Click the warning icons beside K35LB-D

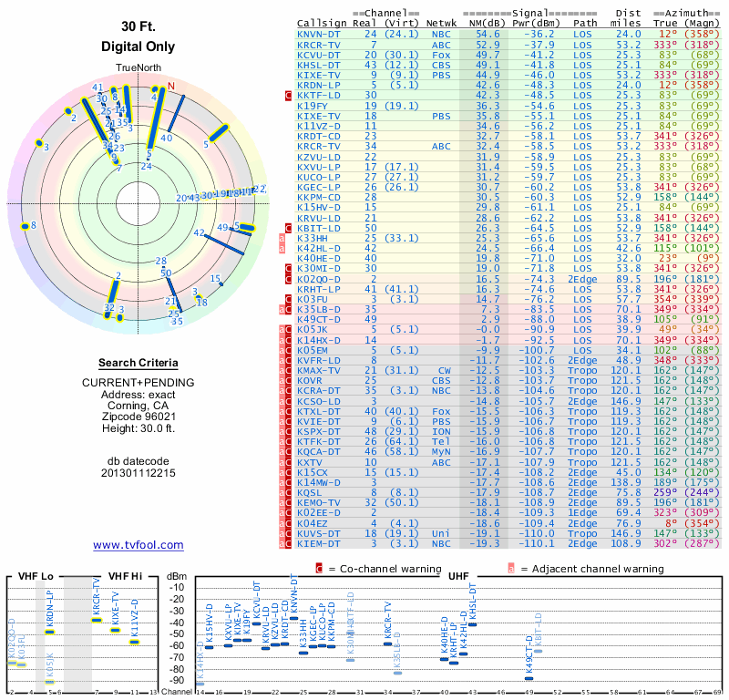(x=285, y=310)
